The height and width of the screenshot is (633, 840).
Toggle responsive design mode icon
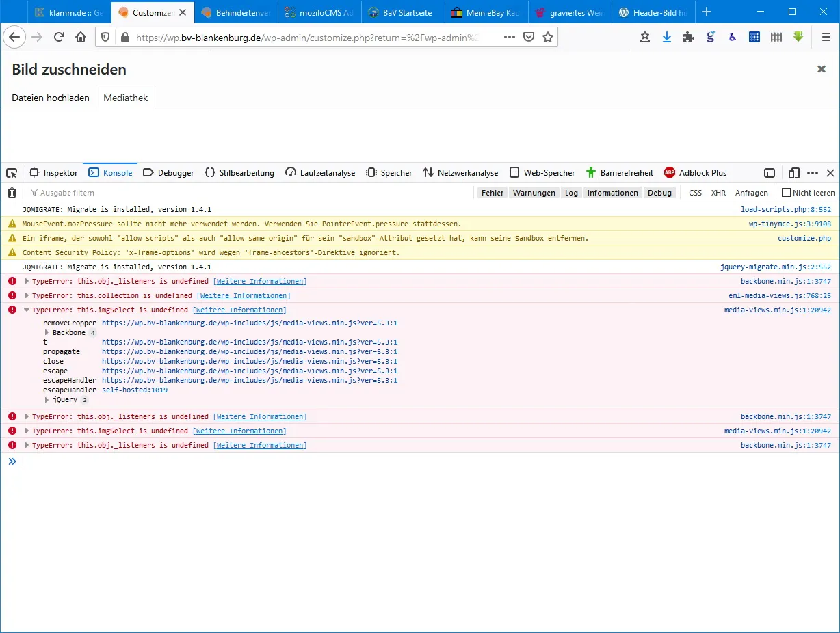[794, 173]
